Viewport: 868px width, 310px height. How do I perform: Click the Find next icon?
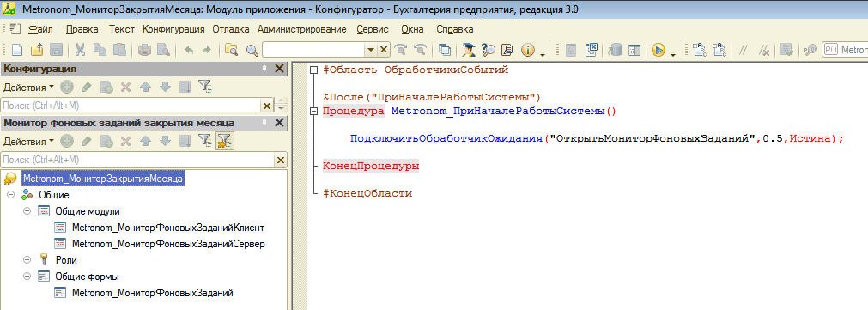400,50
